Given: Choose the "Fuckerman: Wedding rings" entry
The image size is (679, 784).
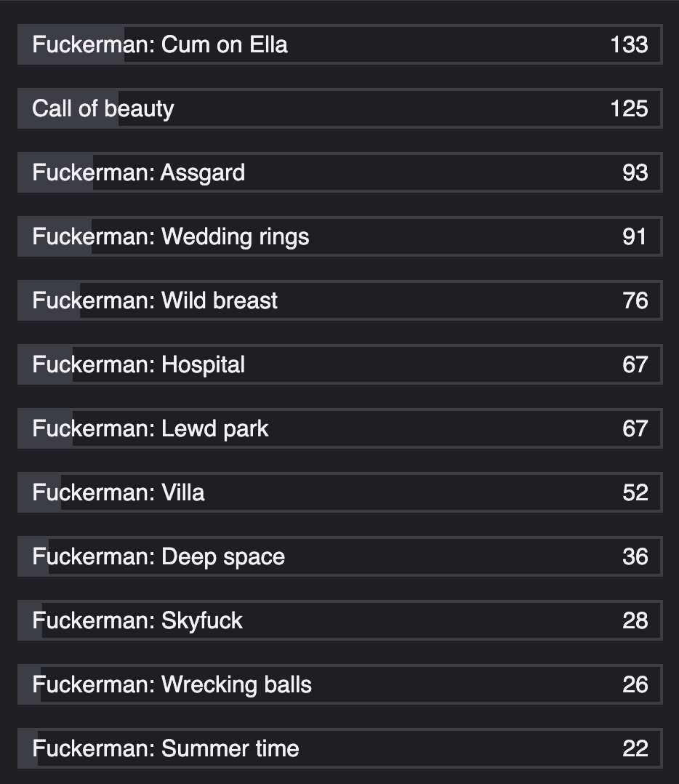Looking at the screenshot, I should pyautogui.click(x=171, y=236).
